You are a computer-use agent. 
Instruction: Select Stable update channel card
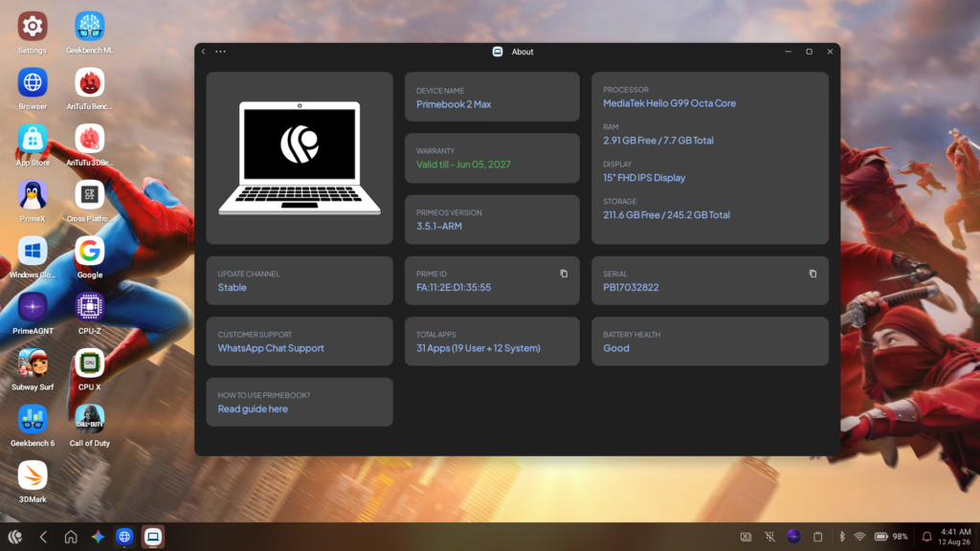300,280
